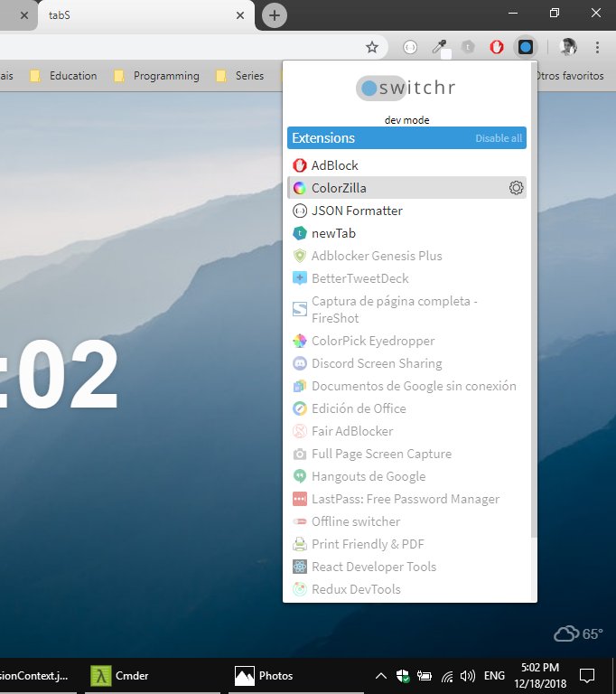Toggle ColorZilla extension by its name

(339, 188)
